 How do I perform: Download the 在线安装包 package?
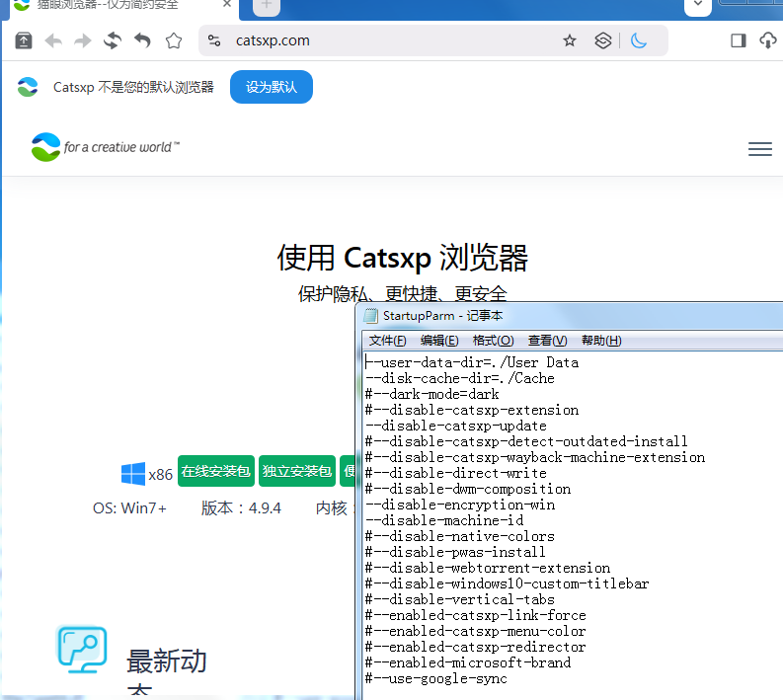click(x=215, y=471)
